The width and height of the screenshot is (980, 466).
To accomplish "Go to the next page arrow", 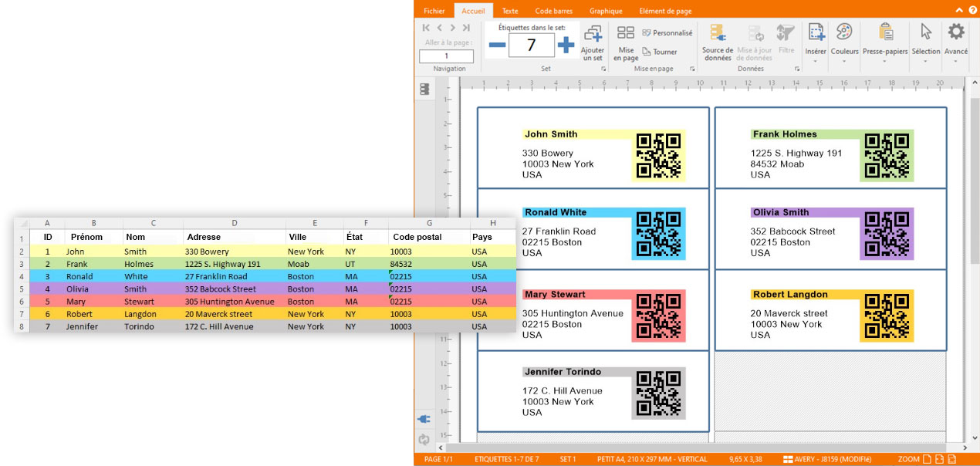I will (x=452, y=28).
